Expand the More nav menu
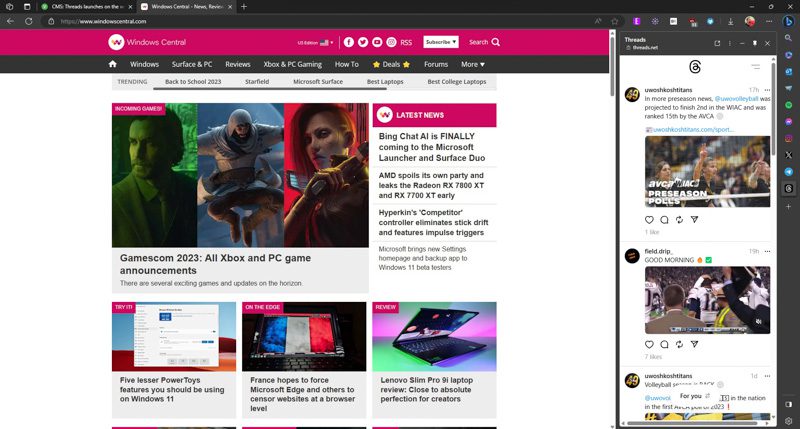The height and width of the screenshot is (429, 800). pyautogui.click(x=473, y=64)
